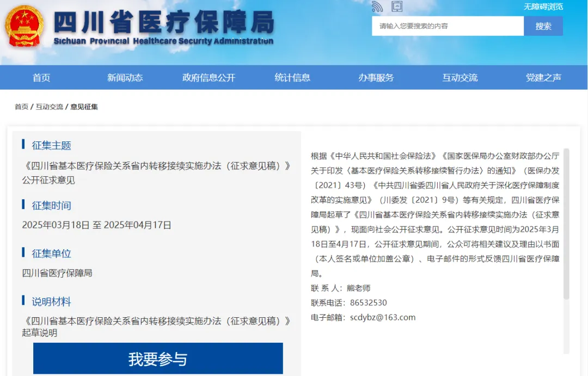
Task: Click the contact name 熊老师
Action: 358,288
